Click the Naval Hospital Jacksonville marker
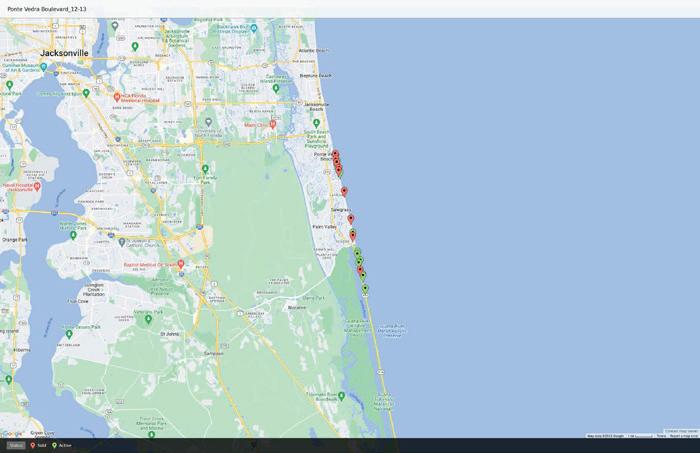 [x=38, y=186]
